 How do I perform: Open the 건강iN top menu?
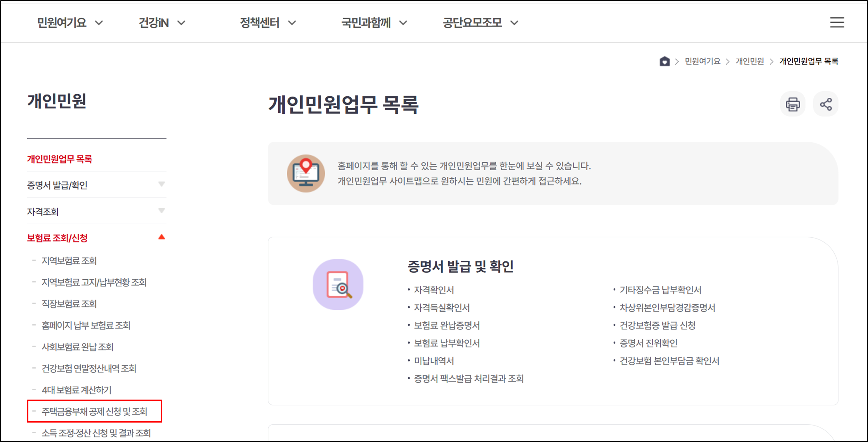click(154, 23)
